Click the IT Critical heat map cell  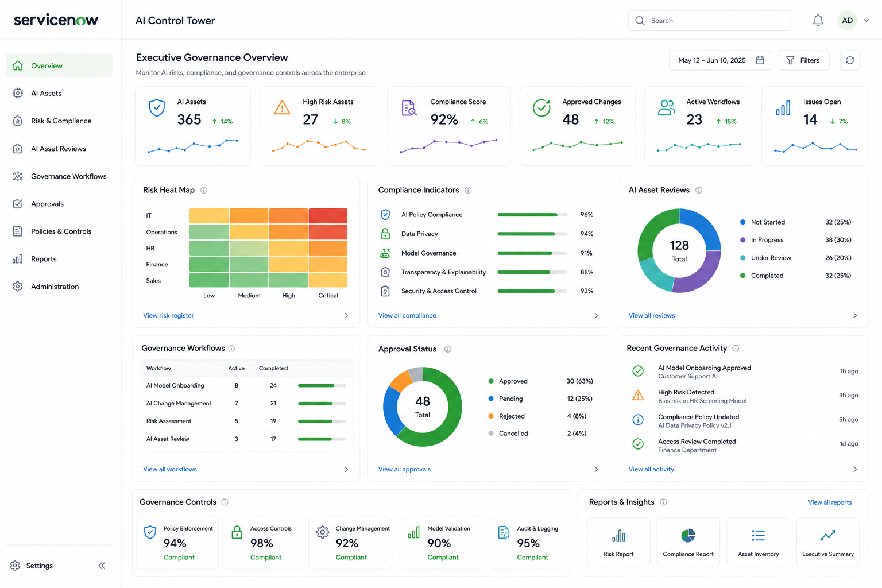click(x=328, y=216)
